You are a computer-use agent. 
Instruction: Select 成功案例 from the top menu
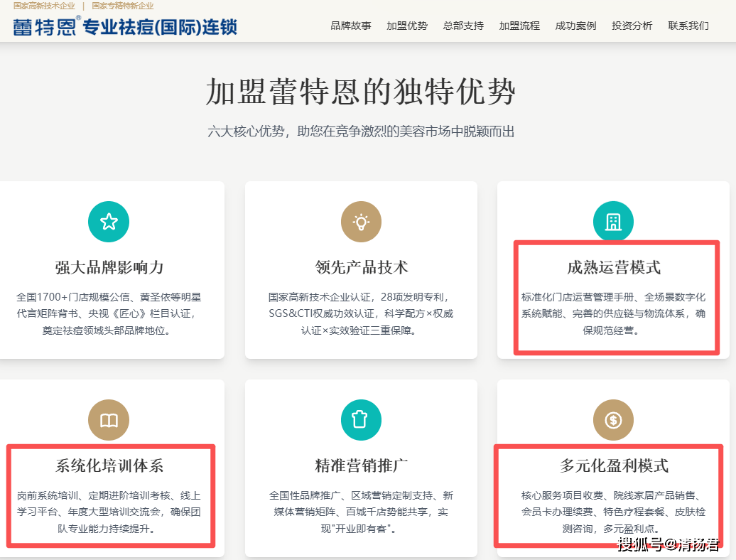click(575, 25)
